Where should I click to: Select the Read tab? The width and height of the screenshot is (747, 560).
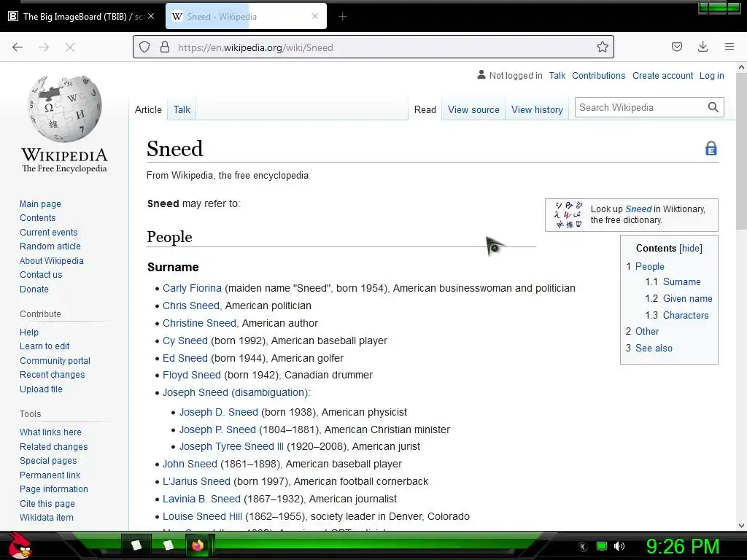[x=425, y=109]
